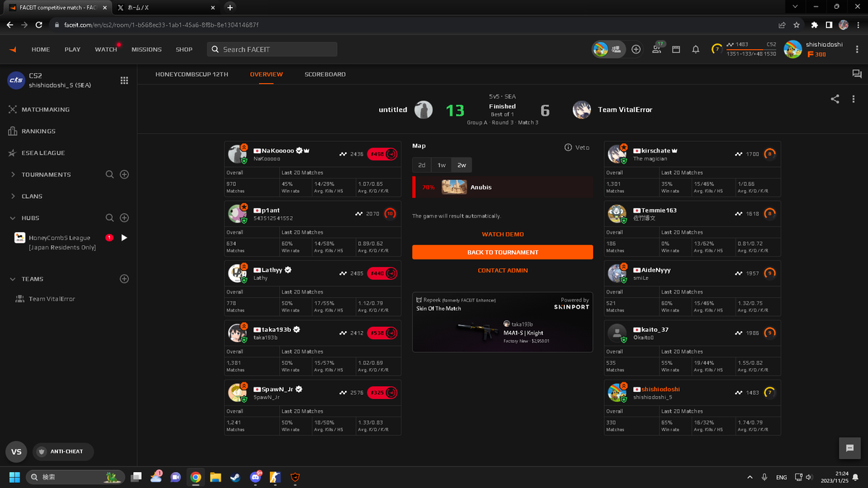Open the HOME menu item
This screenshot has height=488, width=868.
coord(41,49)
